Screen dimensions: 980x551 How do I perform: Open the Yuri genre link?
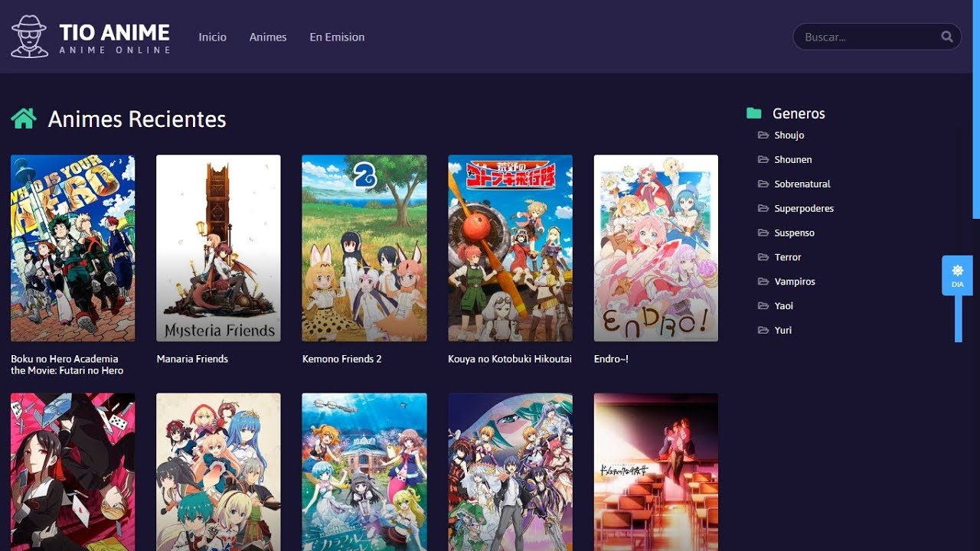coord(783,330)
